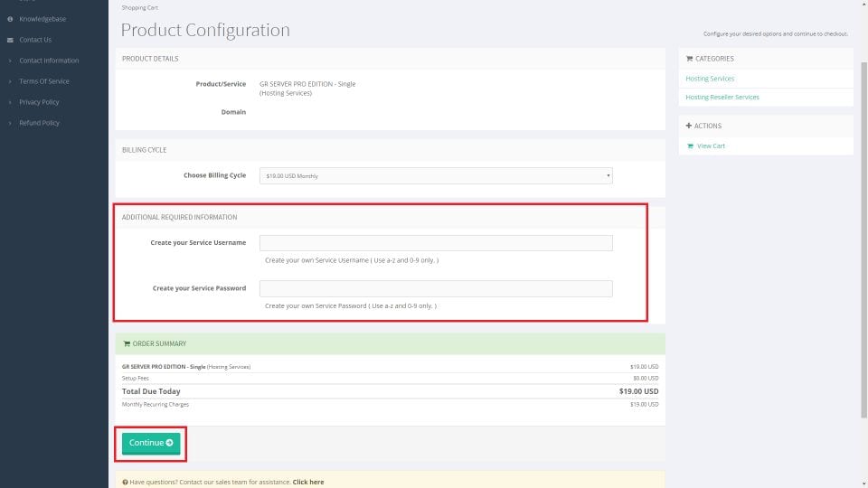868x488 pixels.
Task: Click the chevron before Contact Information
Action: click(x=10, y=61)
